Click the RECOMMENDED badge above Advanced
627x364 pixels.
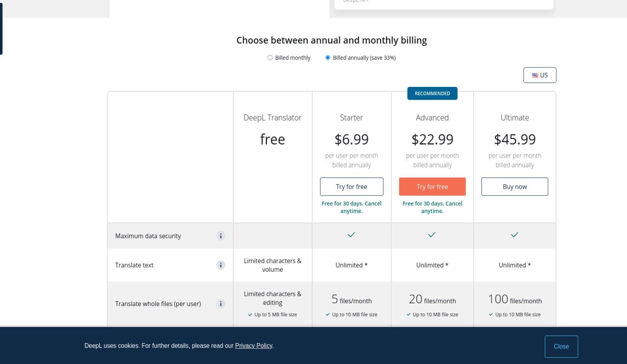pos(432,93)
